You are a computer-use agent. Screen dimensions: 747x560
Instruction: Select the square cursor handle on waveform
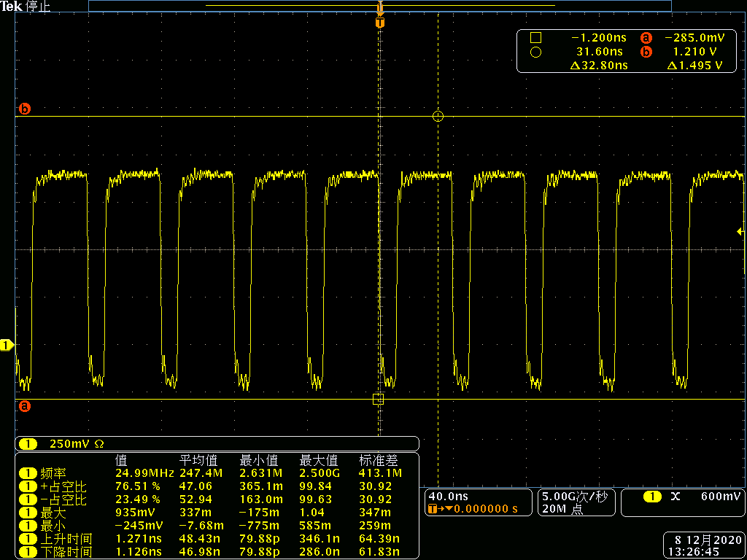(378, 399)
